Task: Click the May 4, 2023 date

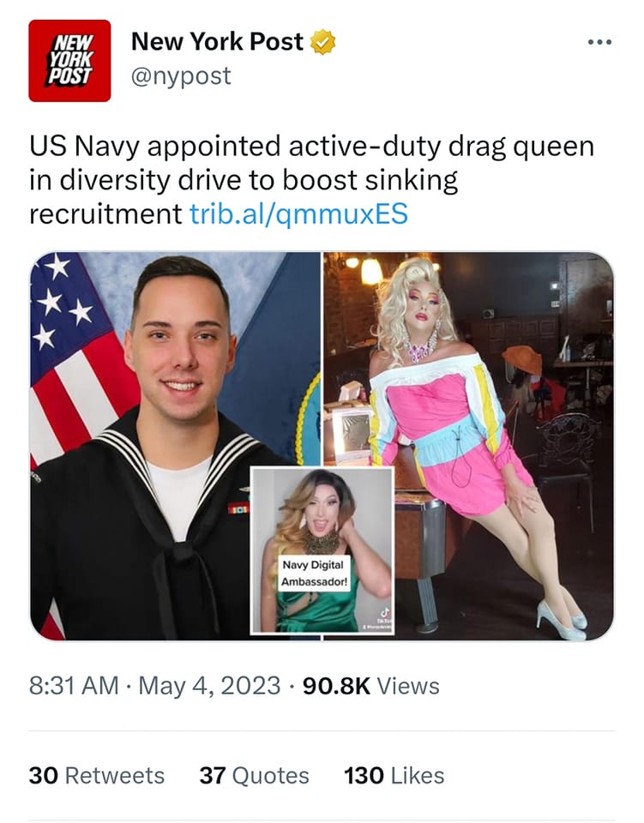Action: (209, 686)
